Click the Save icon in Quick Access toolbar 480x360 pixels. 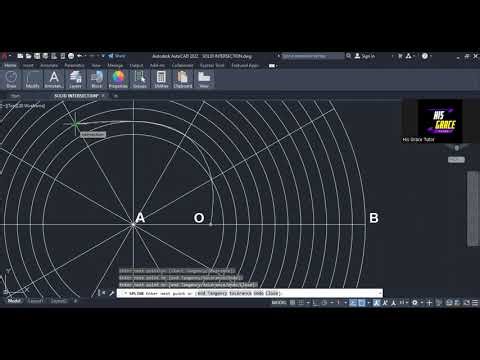(x=37, y=56)
